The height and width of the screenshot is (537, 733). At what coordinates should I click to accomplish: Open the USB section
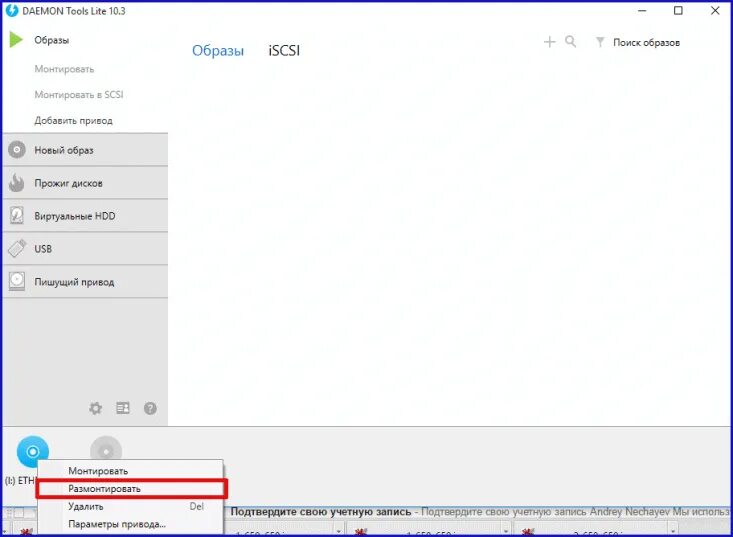tap(86, 249)
